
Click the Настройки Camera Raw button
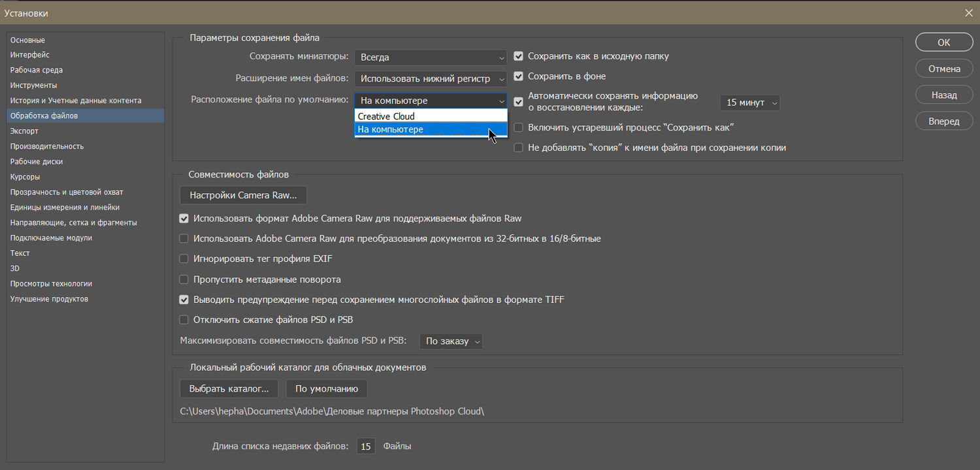(243, 195)
